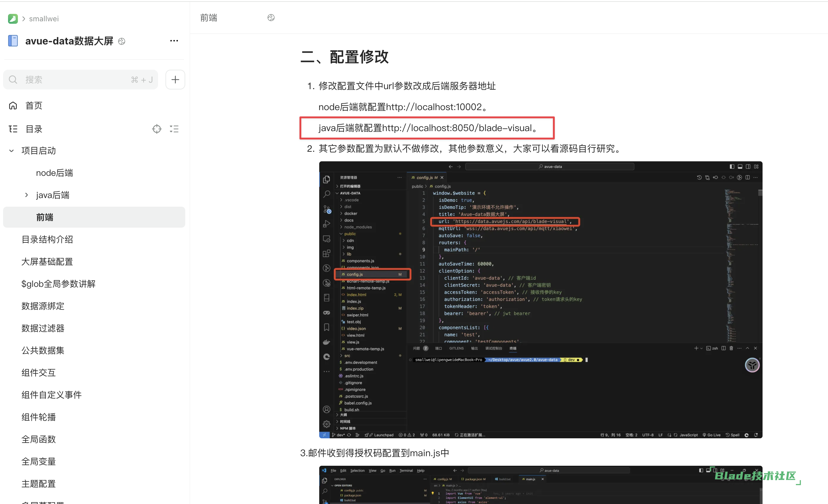
Task: Collapse the 项目启动 tree section
Action: pyautogui.click(x=11, y=151)
